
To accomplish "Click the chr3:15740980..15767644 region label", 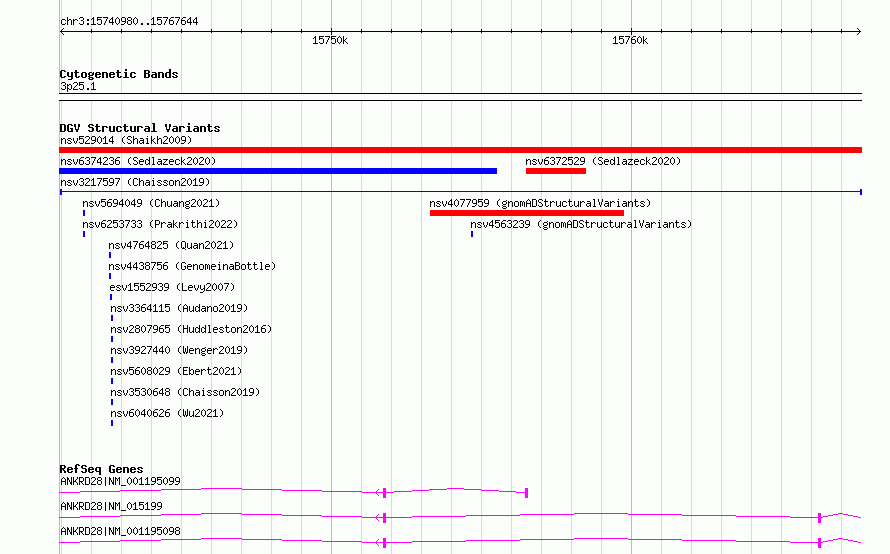I will [129, 21].
